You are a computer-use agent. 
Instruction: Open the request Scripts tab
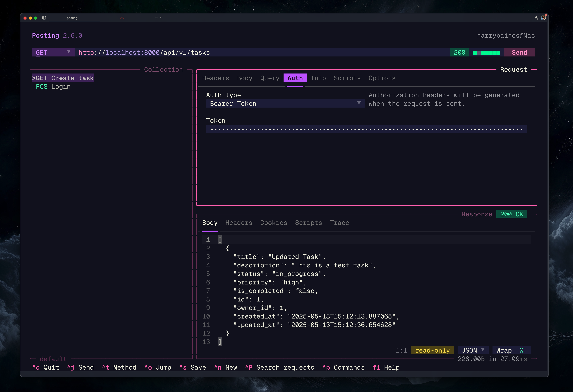(347, 78)
